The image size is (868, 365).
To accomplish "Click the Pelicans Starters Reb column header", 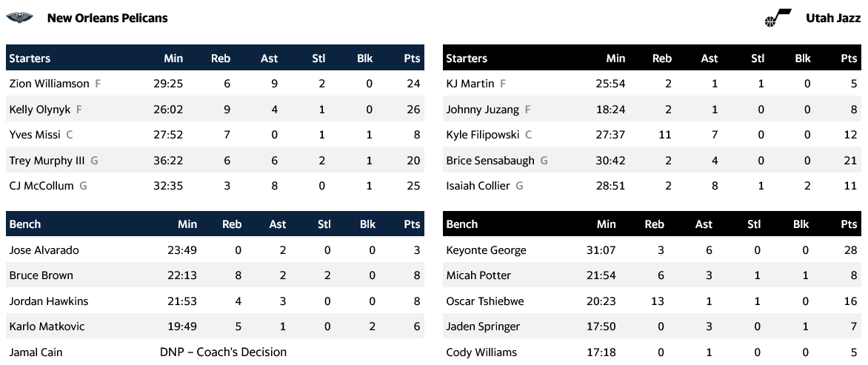I will 221,58.
